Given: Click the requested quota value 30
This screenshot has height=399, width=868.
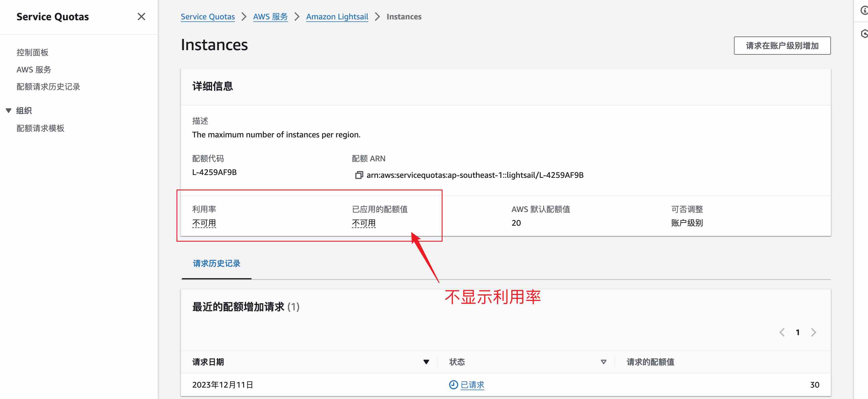Looking at the screenshot, I should pos(814,384).
